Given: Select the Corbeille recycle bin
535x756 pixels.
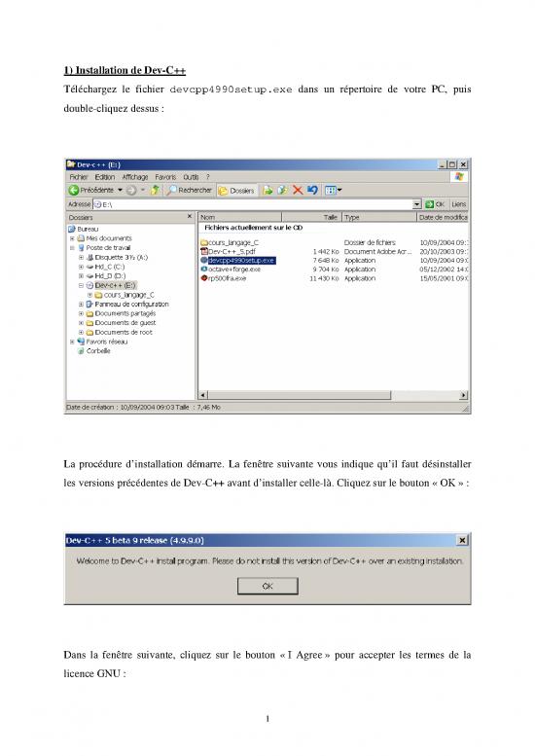Looking at the screenshot, I should [98, 351].
